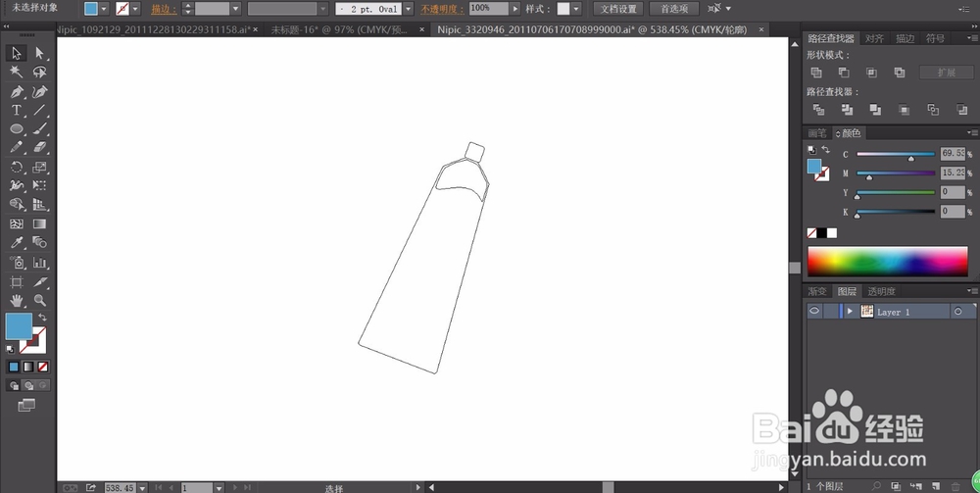This screenshot has width=980, height=493.
Task: Set the toolbox fill mode to Color
Action: [14, 367]
